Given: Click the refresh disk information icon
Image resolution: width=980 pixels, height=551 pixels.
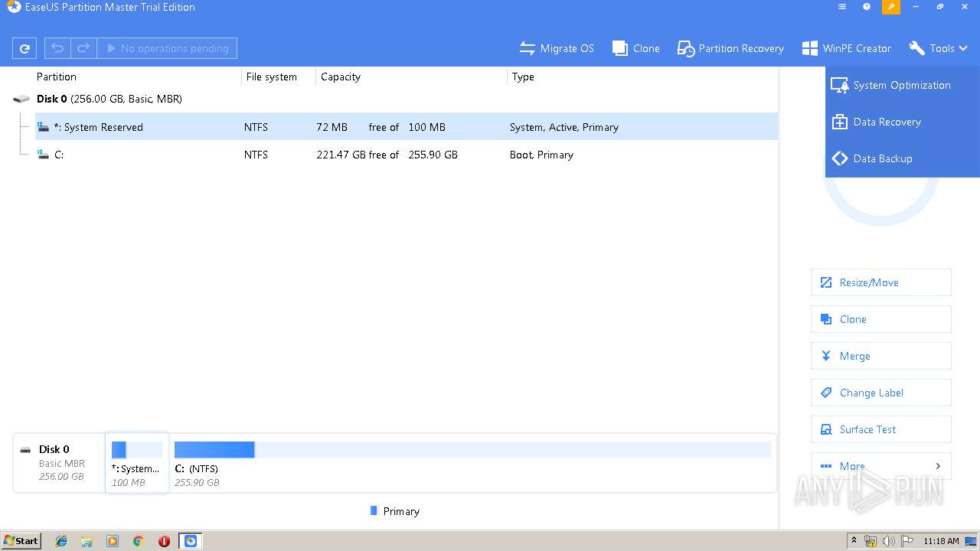Looking at the screenshot, I should 24,48.
